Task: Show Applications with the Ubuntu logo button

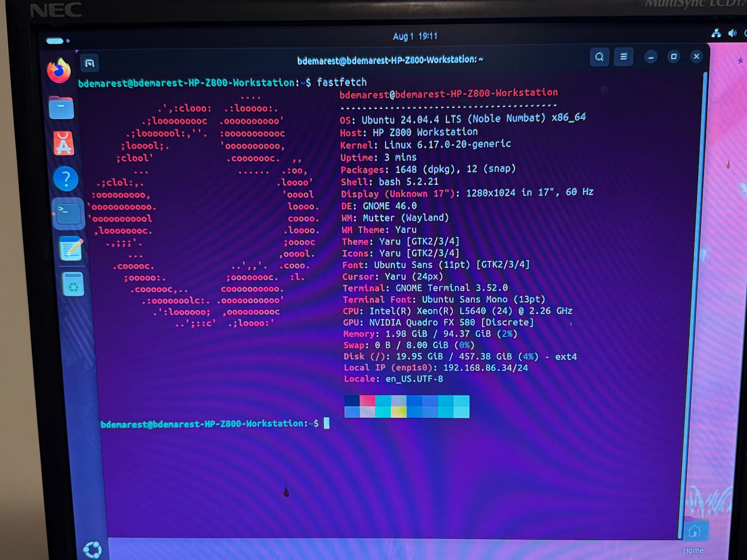Action: [x=92, y=550]
